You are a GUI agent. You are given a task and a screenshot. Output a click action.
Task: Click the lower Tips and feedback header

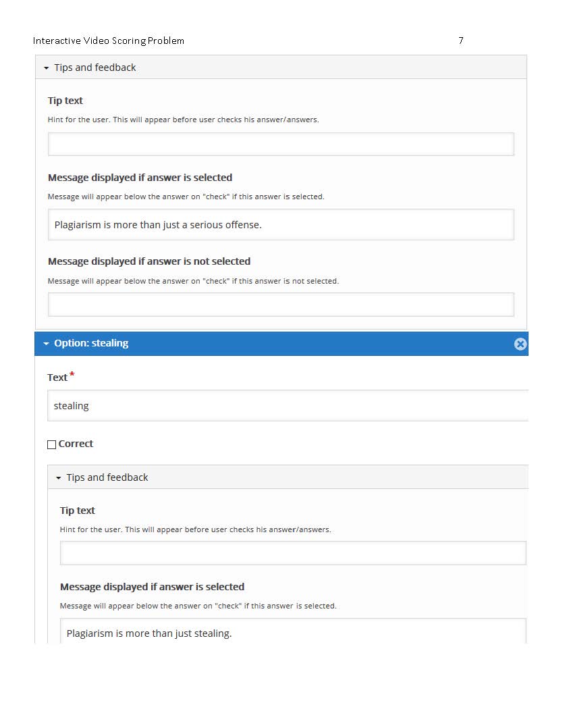click(x=288, y=477)
